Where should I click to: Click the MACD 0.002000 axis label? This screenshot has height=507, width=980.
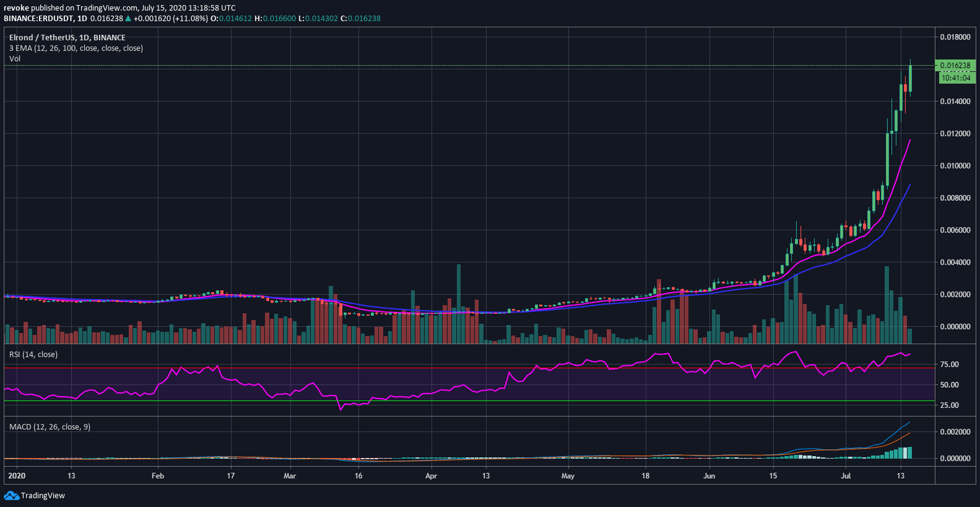[x=955, y=432]
